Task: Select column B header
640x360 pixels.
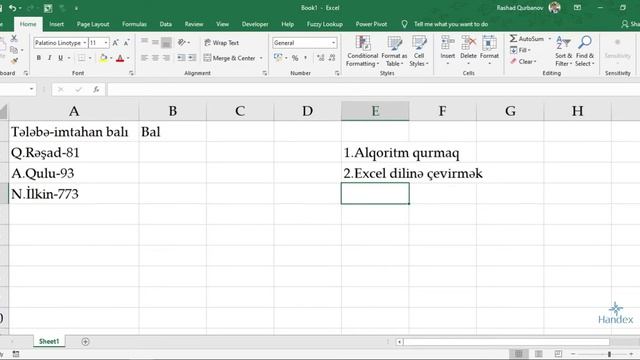Action: 173,111
